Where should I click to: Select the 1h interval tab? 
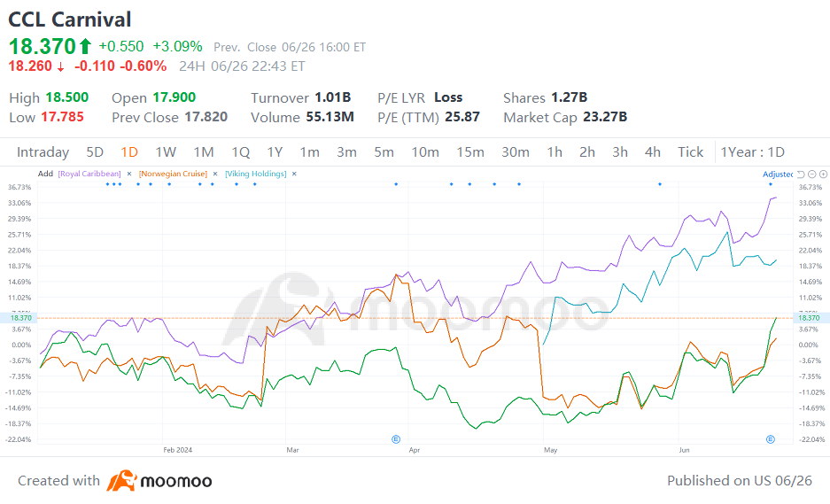[x=555, y=152]
